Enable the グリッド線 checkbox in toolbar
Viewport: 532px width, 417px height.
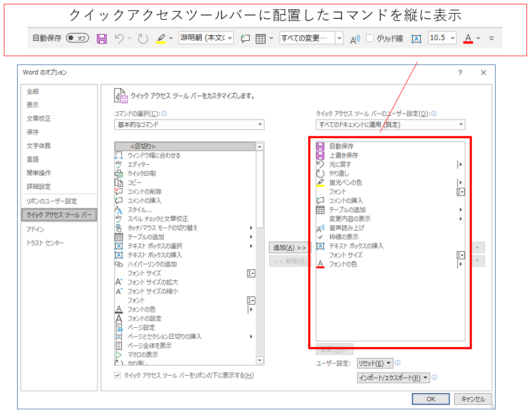[370, 39]
